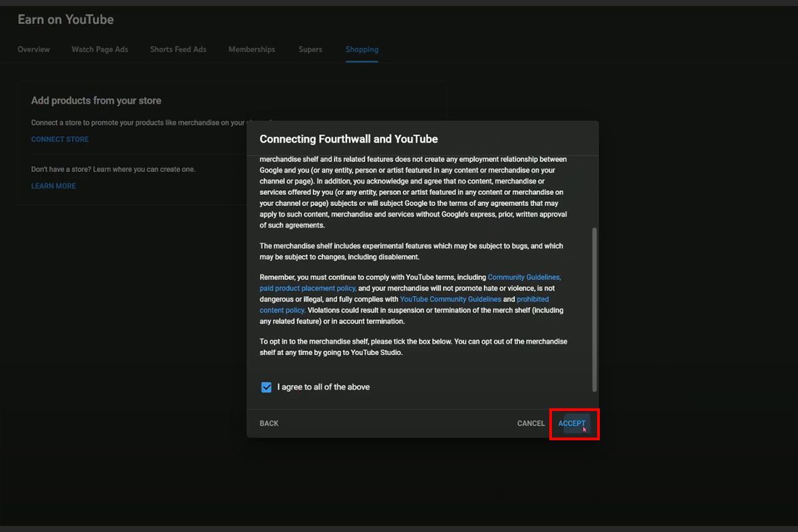The height and width of the screenshot is (532, 798).
Task: Switch to the Watch Page Ads tab
Action: pyautogui.click(x=100, y=49)
